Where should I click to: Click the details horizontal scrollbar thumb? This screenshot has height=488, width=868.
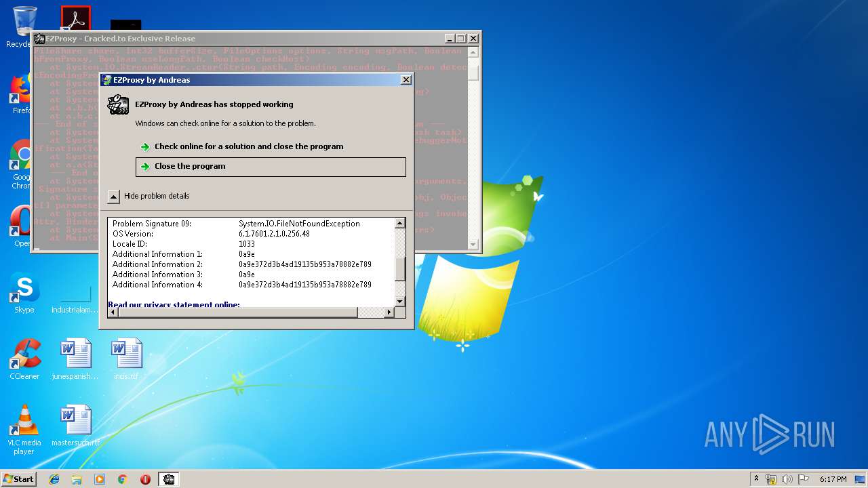click(237, 312)
